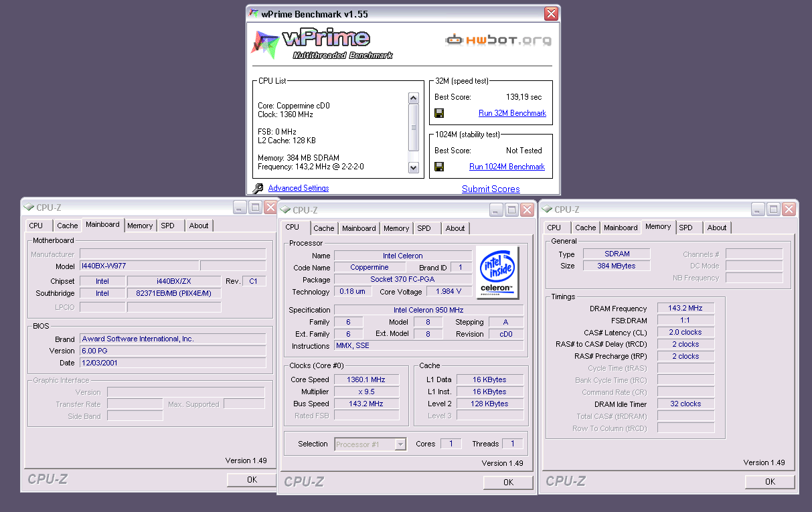The width and height of the screenshot is (812, 512).
Task: Click OK in the Memory CPU-Z window
Action: tap(770, 481)
